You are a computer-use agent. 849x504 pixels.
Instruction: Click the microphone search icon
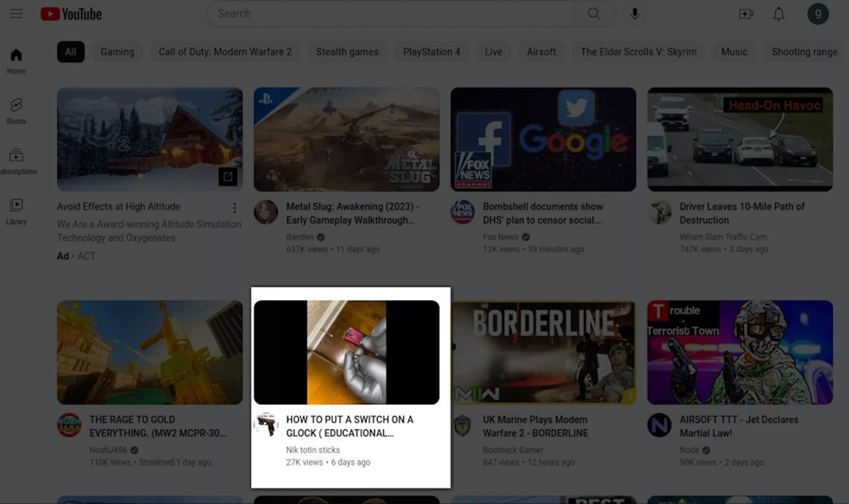pyautogui.click(x=634, y=13)
